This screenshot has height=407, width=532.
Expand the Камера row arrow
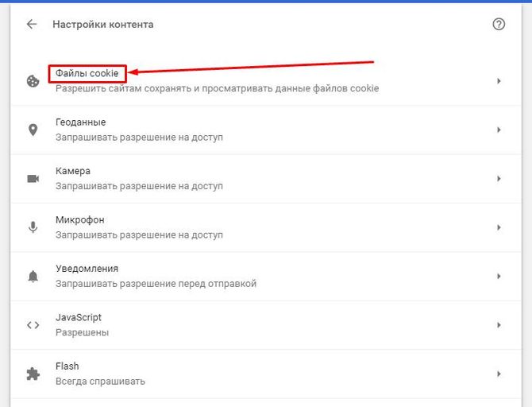coord(499,179)
